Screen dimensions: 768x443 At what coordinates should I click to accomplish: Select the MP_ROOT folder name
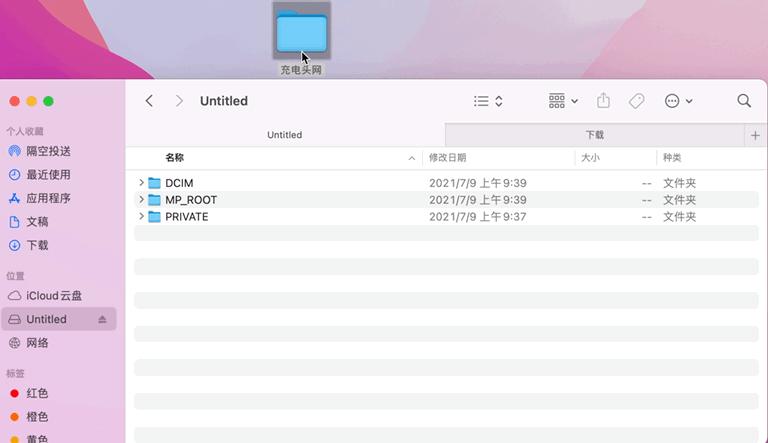coord(191,199)
